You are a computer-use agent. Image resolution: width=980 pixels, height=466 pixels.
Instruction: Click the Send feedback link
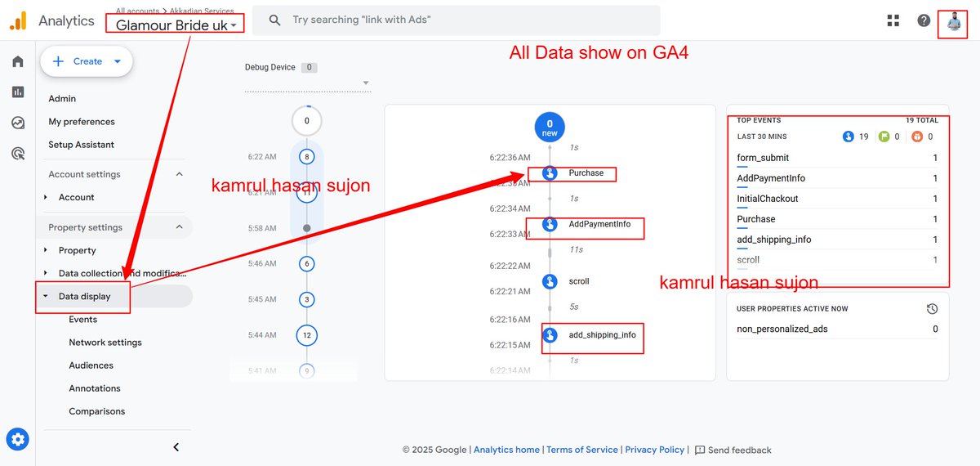[x=739, y=450]
